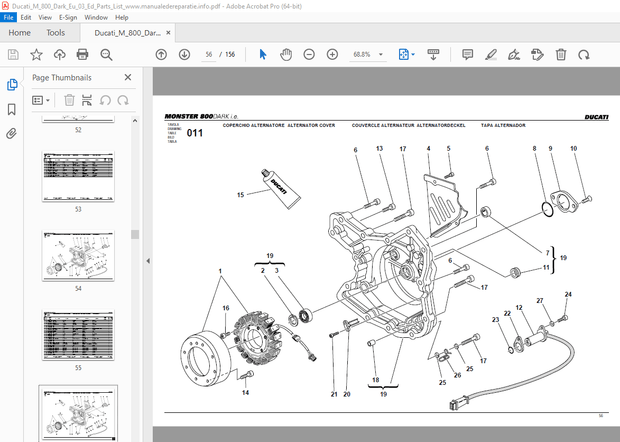Open the Attachments paperclip panel
The height and width of the screenshot is (442, 620).
click(11, 134)
